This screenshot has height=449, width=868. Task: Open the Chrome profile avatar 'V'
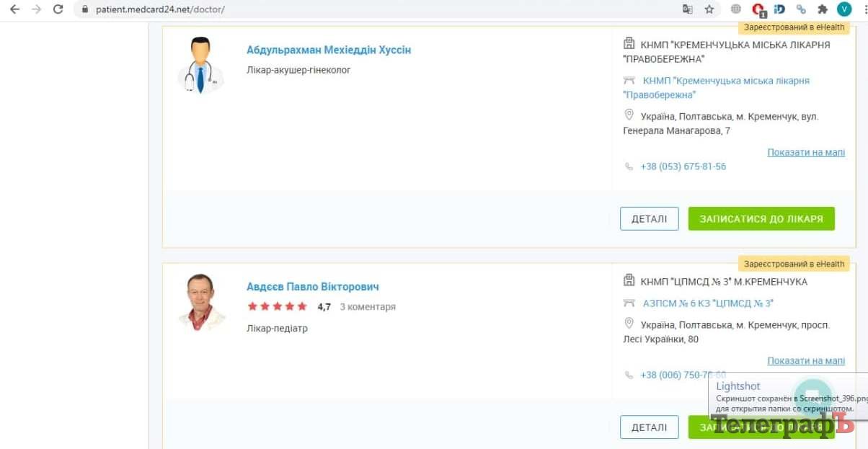[x=844, y=9]
